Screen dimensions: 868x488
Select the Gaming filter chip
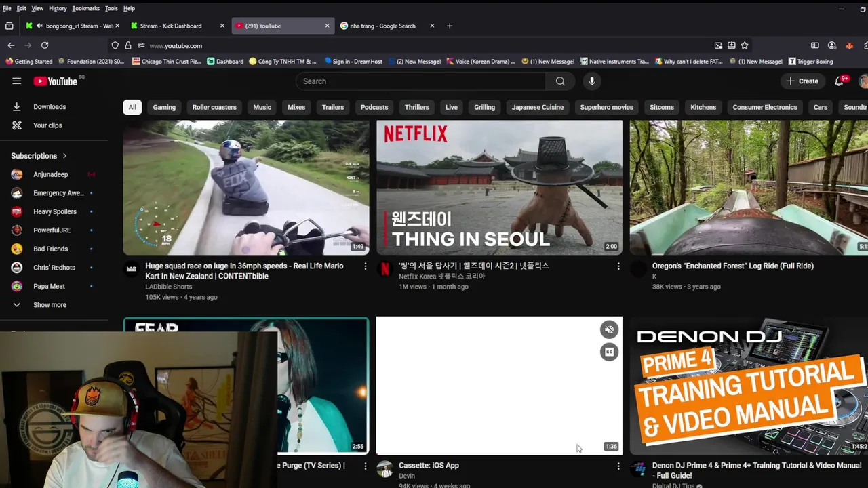(x=164, y=107)
